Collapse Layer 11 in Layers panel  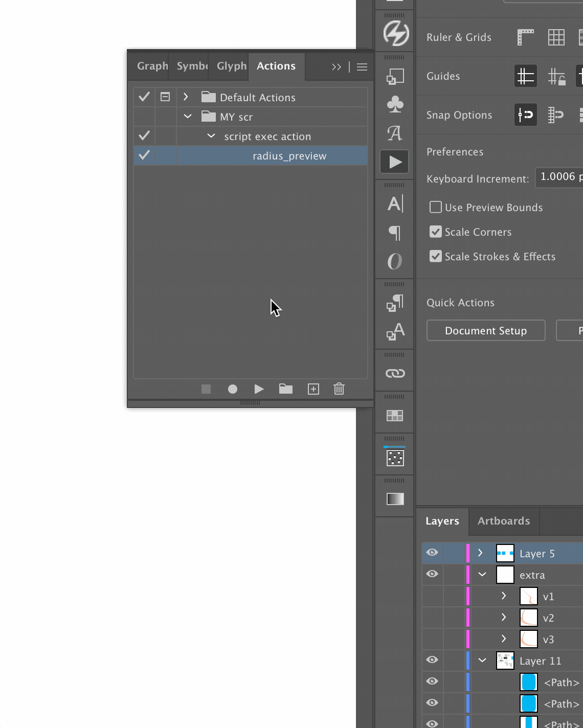[482, 660]
